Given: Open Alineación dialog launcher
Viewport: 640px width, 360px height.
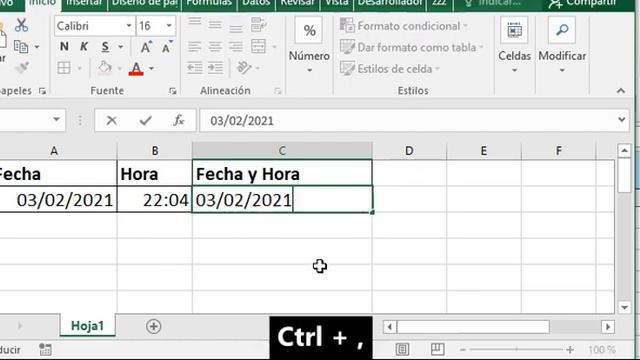Looking at the screenshot, I should 278,91.
